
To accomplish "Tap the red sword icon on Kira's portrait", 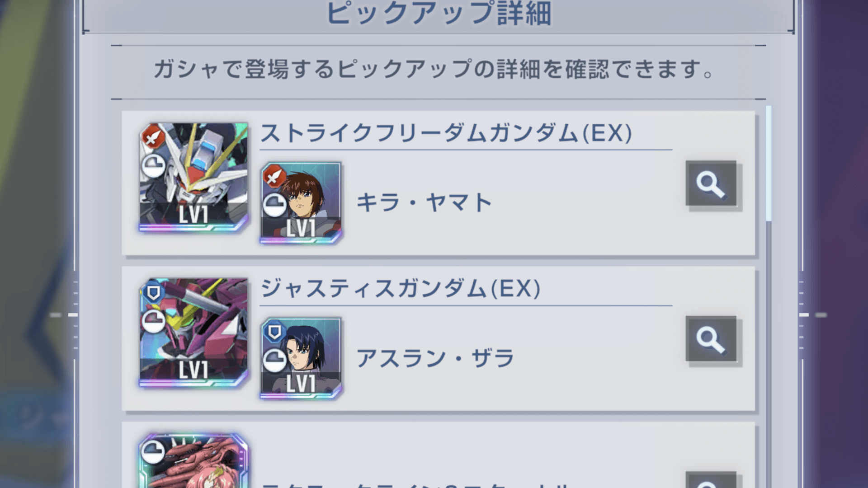I will click(x=274, y=176).
